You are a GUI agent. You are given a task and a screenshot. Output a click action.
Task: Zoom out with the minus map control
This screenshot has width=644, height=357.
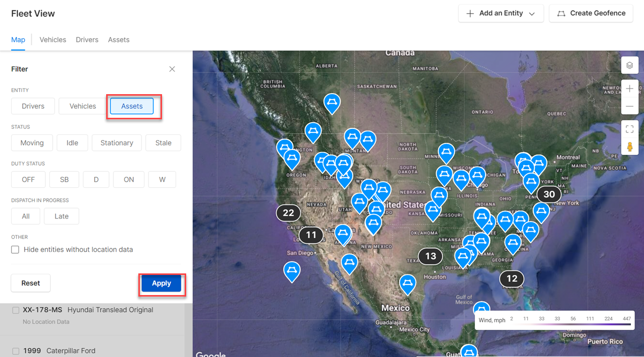(629, 107)
